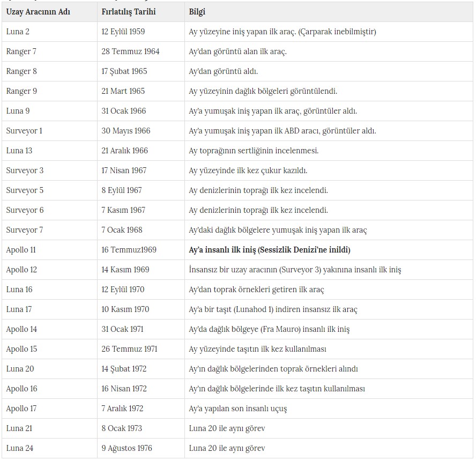The image size is (476, 460).
Task: Click the 'Luna 24' row name
Action: (19, 448)
